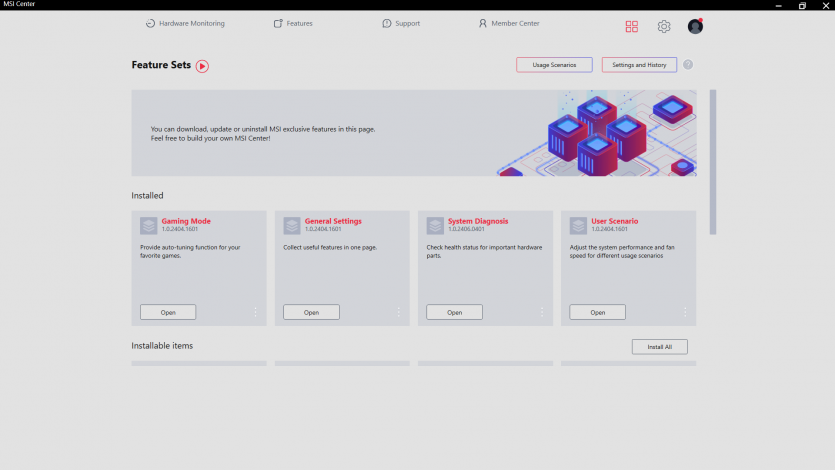This screenshot has height=470, width=835.
Task: Click the help question mark icon
Action: (x=688, y=65)
